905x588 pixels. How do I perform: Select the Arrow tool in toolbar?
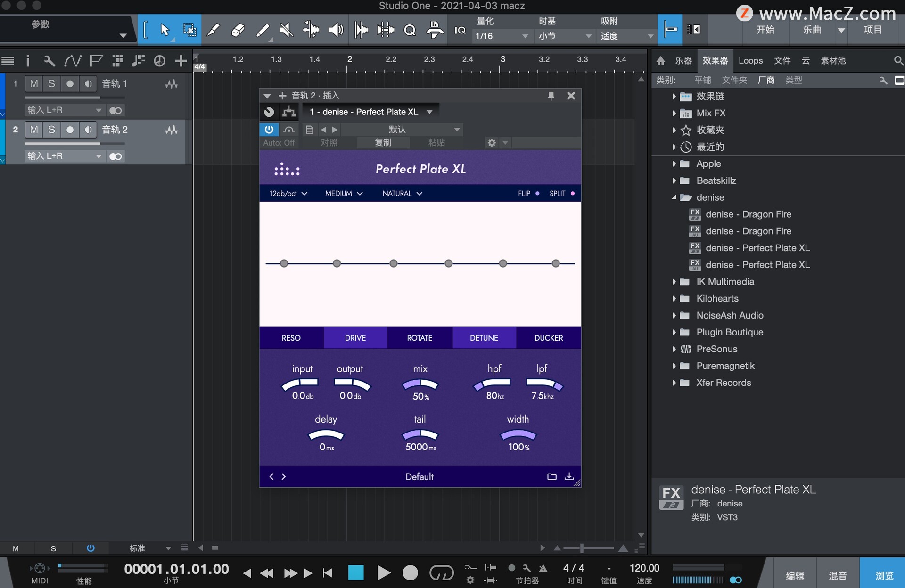[x=165, y=30]
